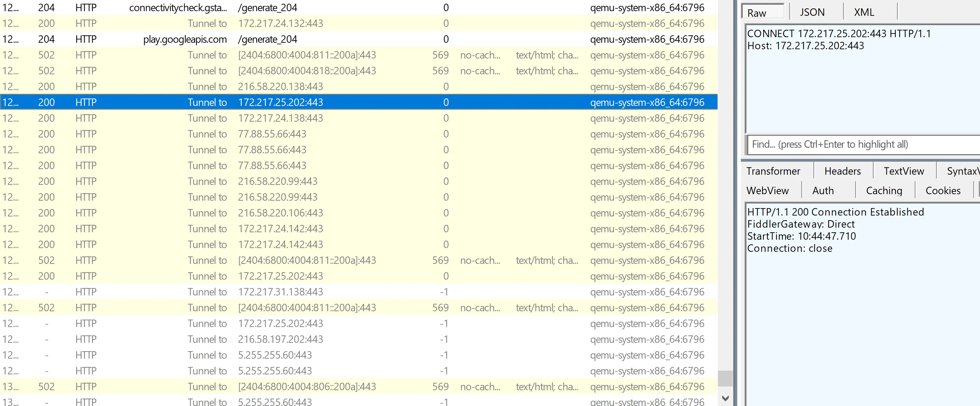Open the WebView response tab
This screenshot has width=980, height=406.
[767, 190]
